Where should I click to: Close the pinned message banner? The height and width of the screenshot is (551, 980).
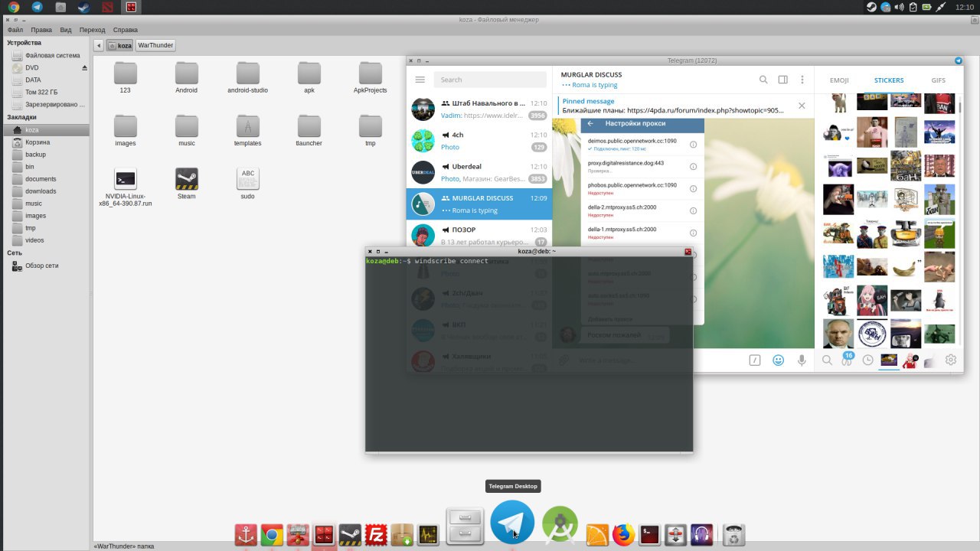tap(802, 106)
